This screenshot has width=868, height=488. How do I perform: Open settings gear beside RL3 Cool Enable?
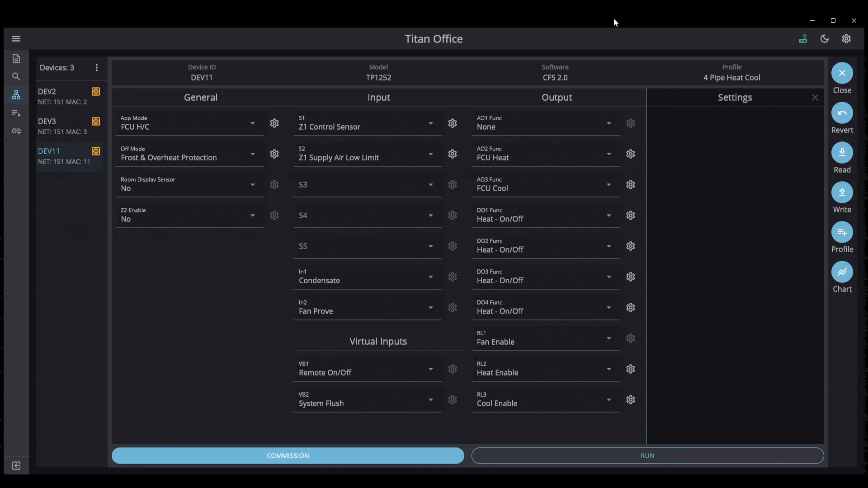(631, 400)
